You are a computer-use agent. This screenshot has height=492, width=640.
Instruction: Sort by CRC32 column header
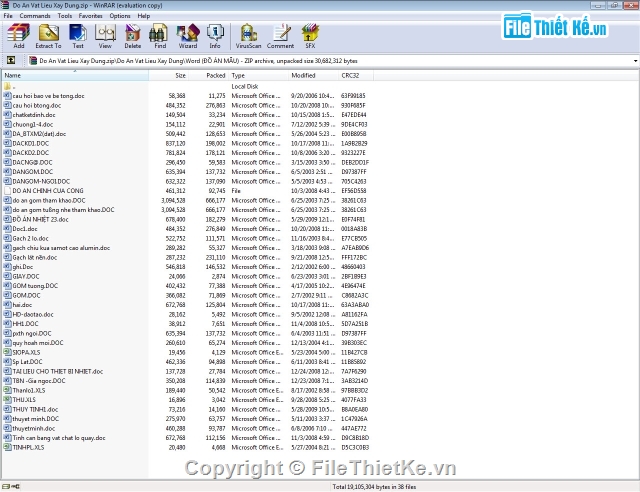tap(356, 76)
